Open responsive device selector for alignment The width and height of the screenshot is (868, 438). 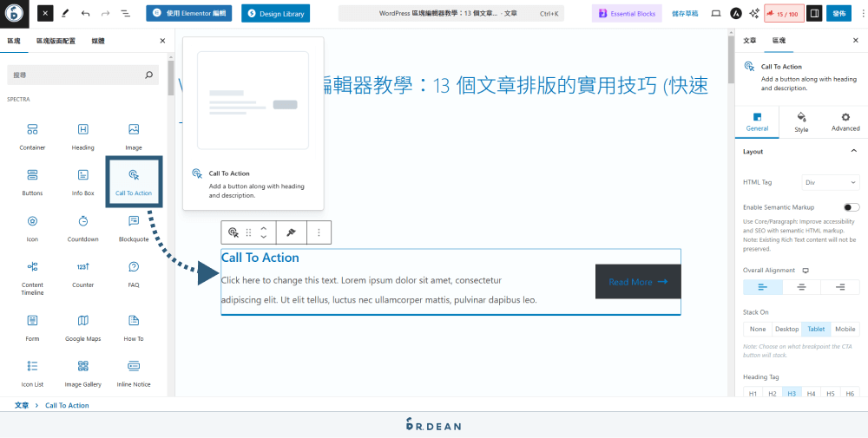[x=806, y=271]
